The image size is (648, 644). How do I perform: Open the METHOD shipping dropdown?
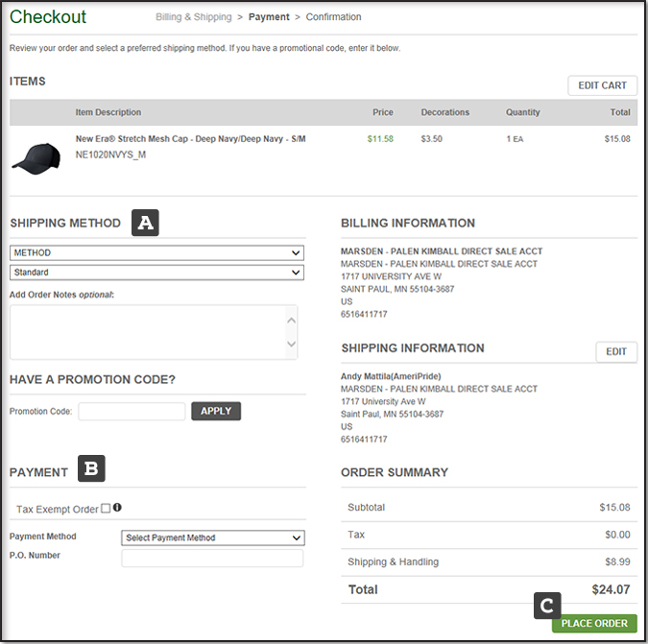tap(156, 253)
